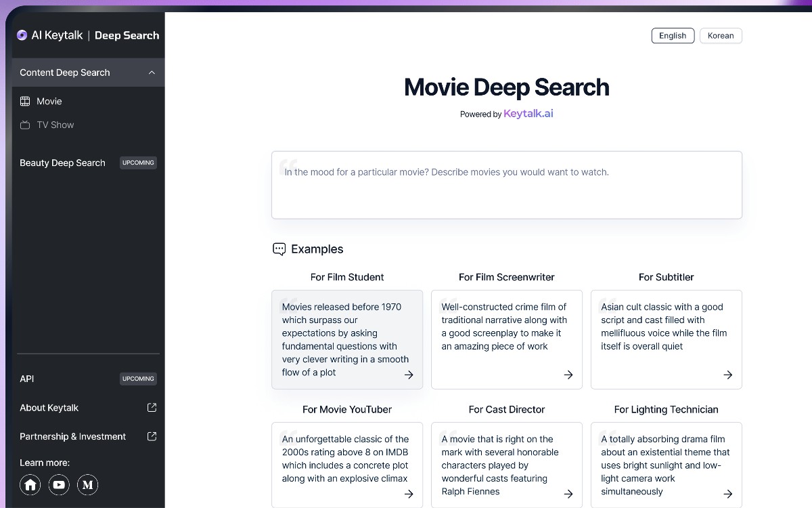The image size is (812, 508).
Task: Collapse the Content Deep Search section
Action: tap(152, 72)
